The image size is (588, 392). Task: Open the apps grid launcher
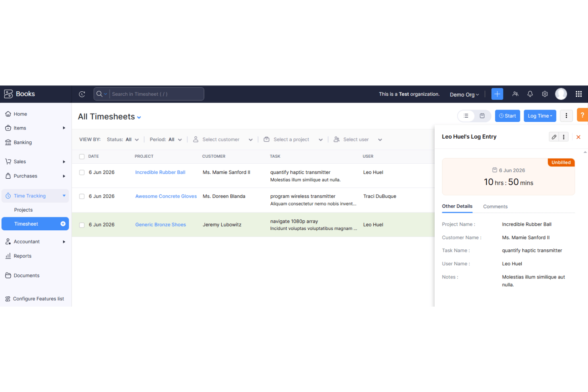pyautogui.click(x=579, y=94)
